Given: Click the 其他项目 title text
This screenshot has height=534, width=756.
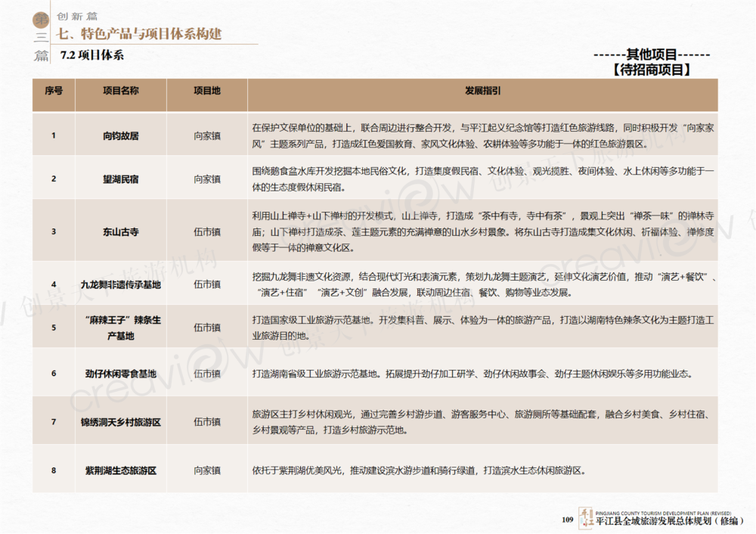Looking at the screenshot, I should (651, 55).
